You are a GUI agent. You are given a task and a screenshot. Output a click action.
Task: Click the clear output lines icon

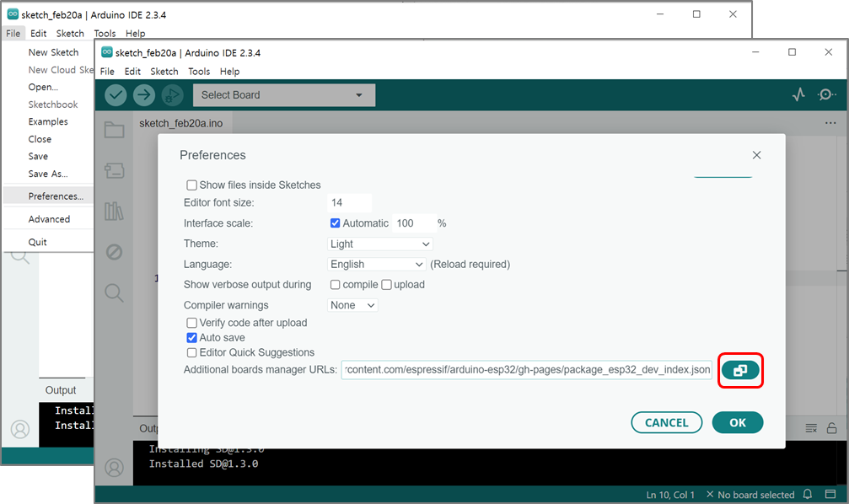810,428
